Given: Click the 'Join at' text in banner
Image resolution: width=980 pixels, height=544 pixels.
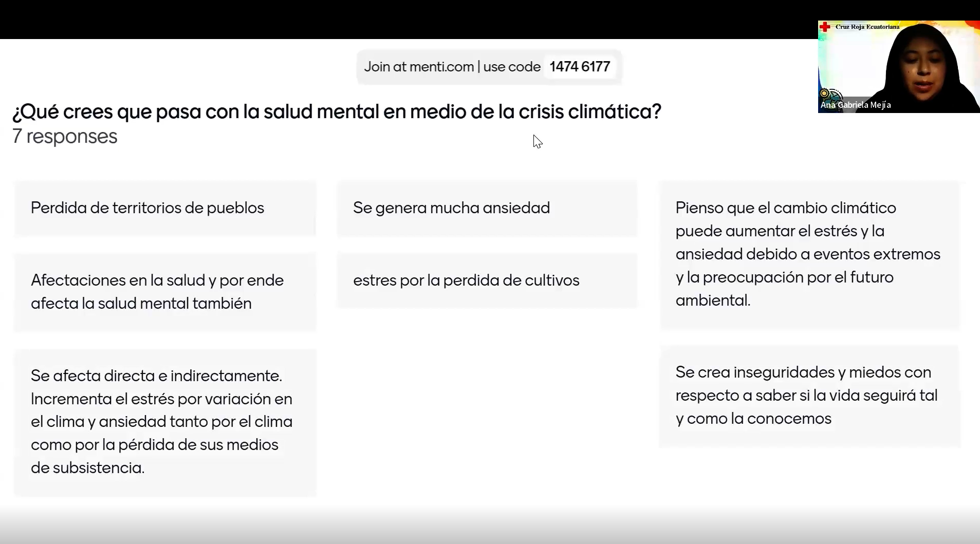Looking at the screenshot, I should (x=385, y=67).
